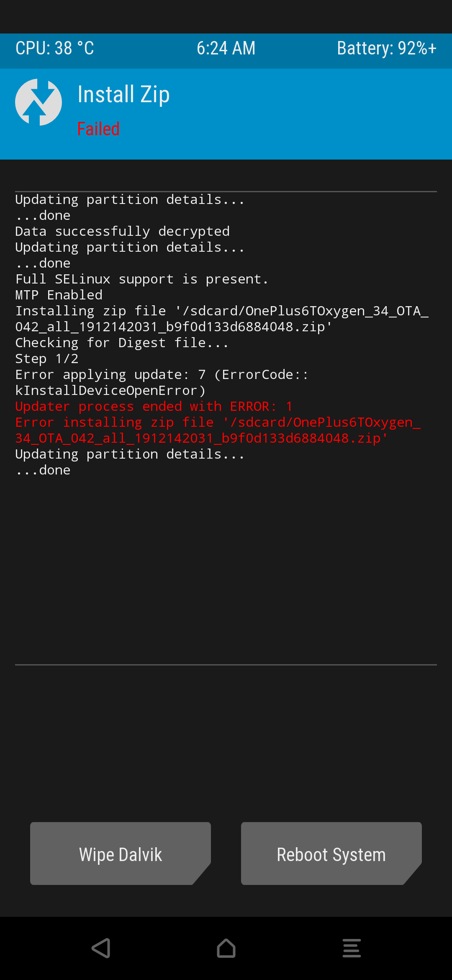
Task: Tap the back navigation triangle icon
Action: coord(101,948)
